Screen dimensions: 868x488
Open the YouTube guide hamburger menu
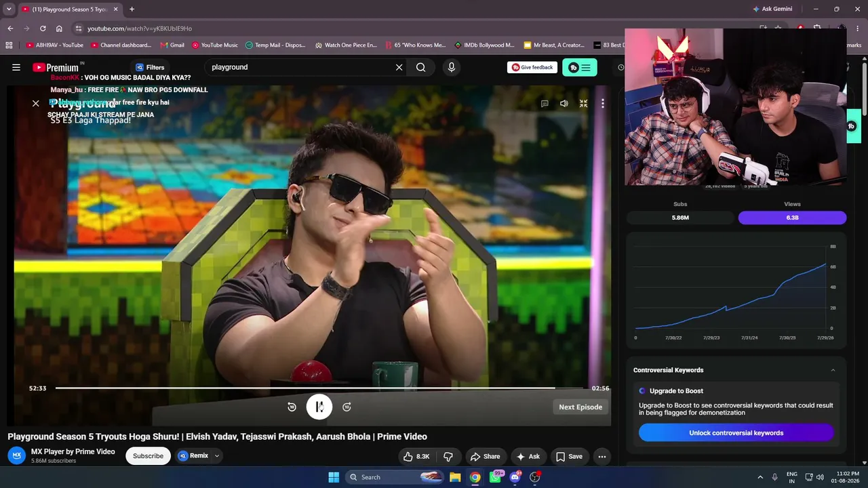pos(16,67)
